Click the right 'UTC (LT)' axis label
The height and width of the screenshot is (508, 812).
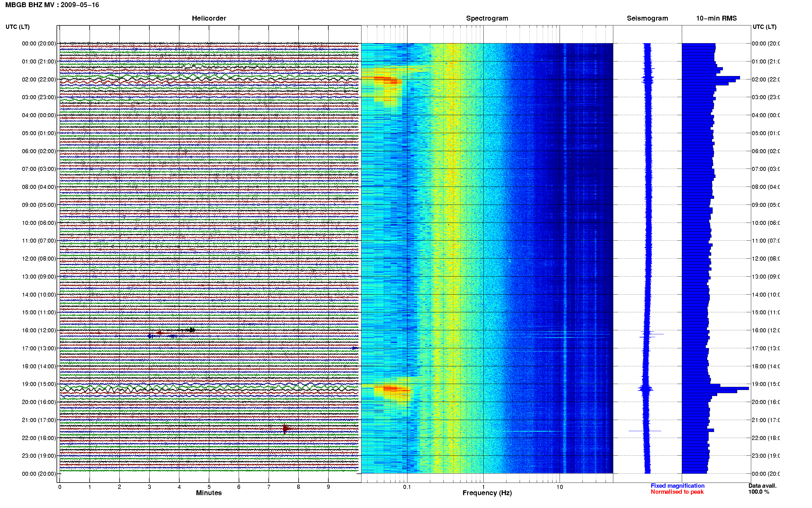(x=764, y=27)
